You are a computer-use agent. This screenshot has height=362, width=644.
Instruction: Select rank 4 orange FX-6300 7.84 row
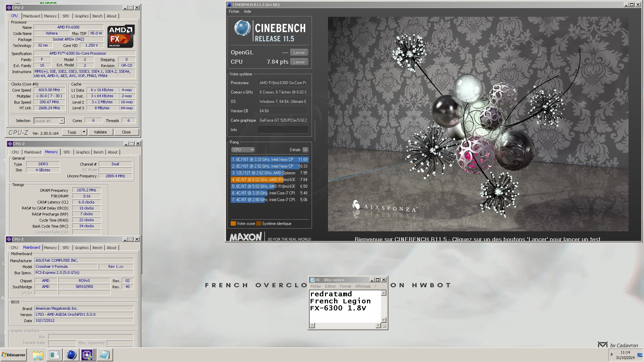click(x=269, y=180)
